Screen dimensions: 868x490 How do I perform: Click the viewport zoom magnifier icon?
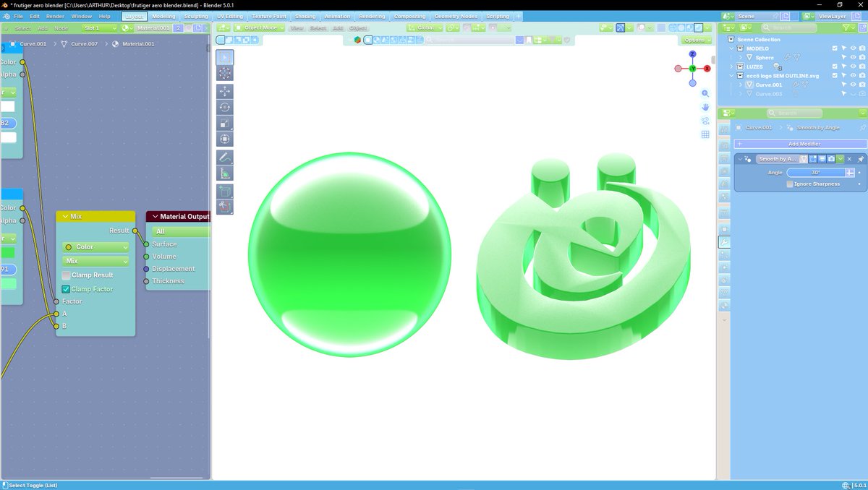coord(705,94)
